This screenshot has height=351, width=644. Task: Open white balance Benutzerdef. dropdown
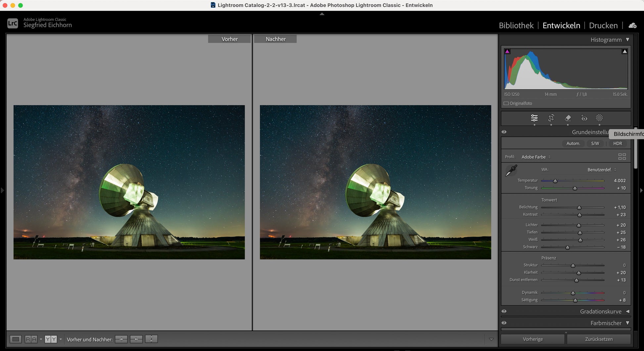tap(602, 170)
